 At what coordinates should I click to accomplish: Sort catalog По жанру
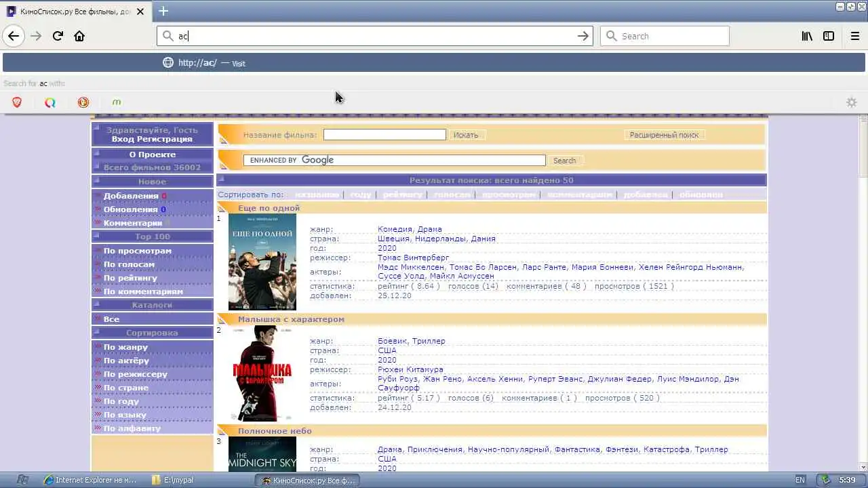125,347
